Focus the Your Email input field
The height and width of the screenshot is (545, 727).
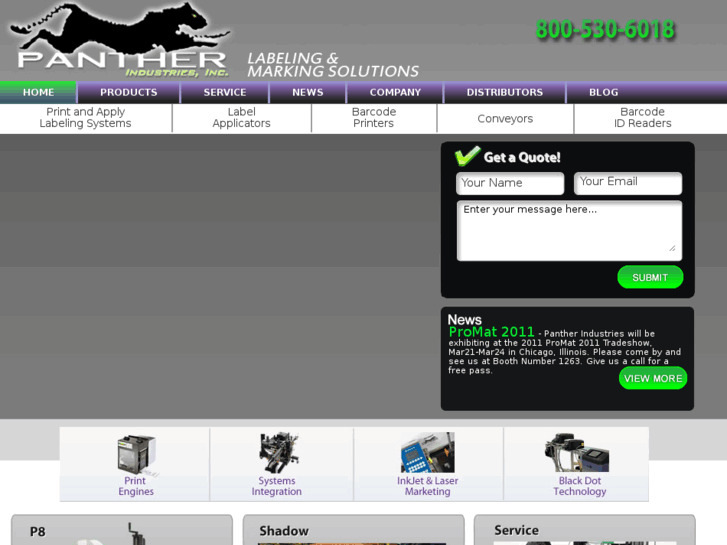click(628, 183)
